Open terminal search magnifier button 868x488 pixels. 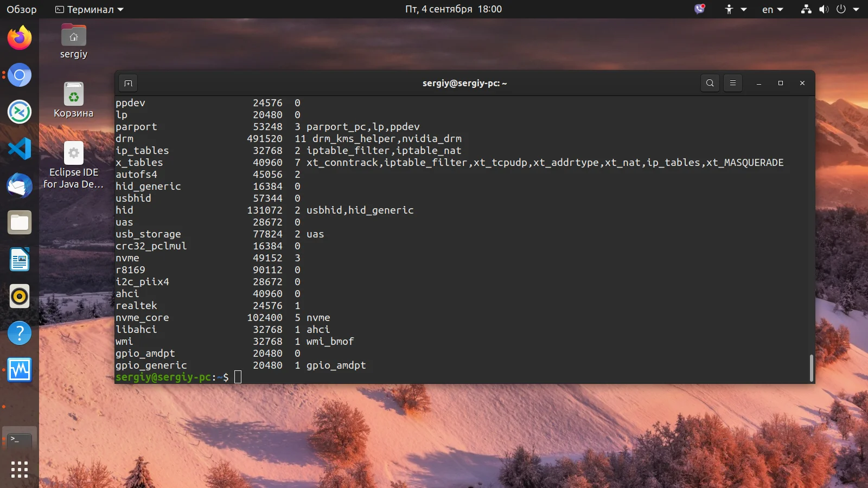coord(710,83)
